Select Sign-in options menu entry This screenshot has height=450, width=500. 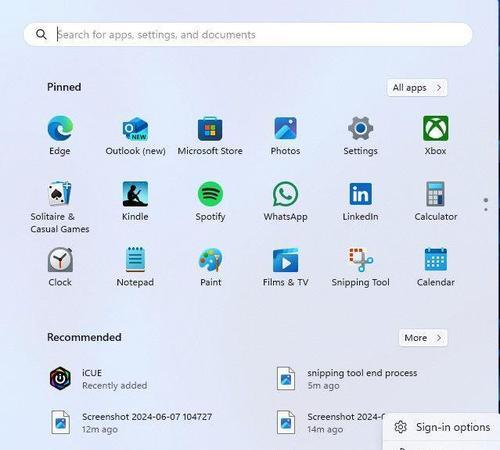tap(442, 427)
